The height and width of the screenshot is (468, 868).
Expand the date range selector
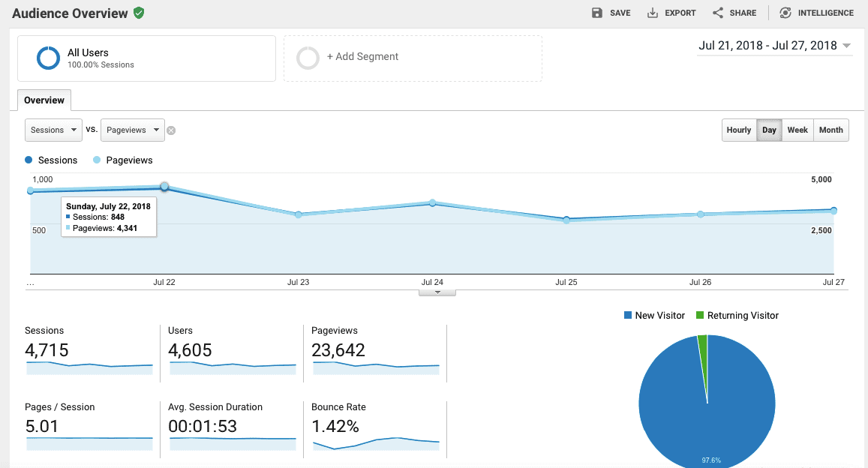[x=774, y=45]
